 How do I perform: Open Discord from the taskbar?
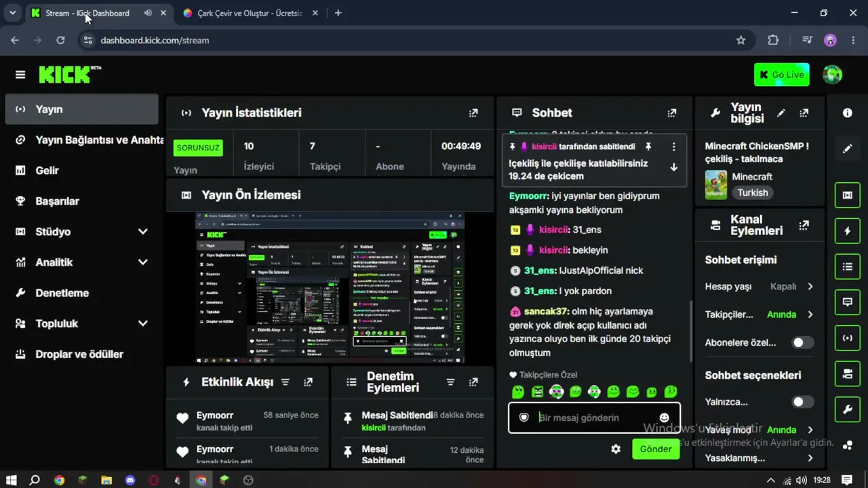[130, 481]
